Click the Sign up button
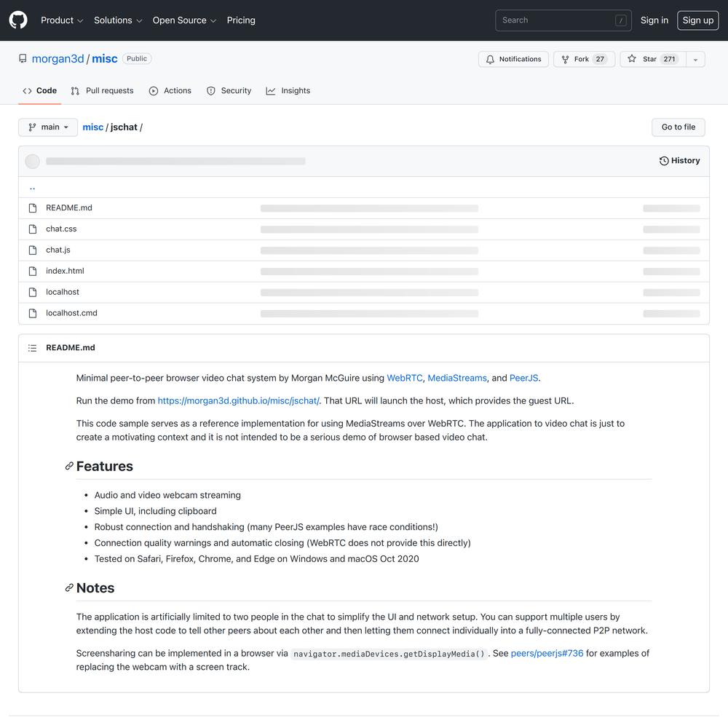Screen dimensions: 728x728 (x=698, y=20)
